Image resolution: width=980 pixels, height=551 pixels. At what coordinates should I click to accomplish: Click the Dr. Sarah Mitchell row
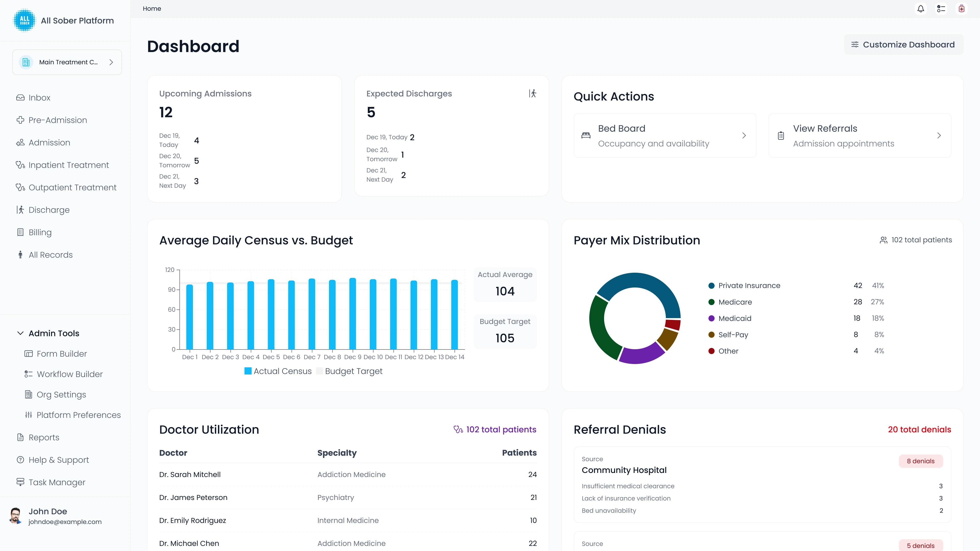tap(348, 474)
